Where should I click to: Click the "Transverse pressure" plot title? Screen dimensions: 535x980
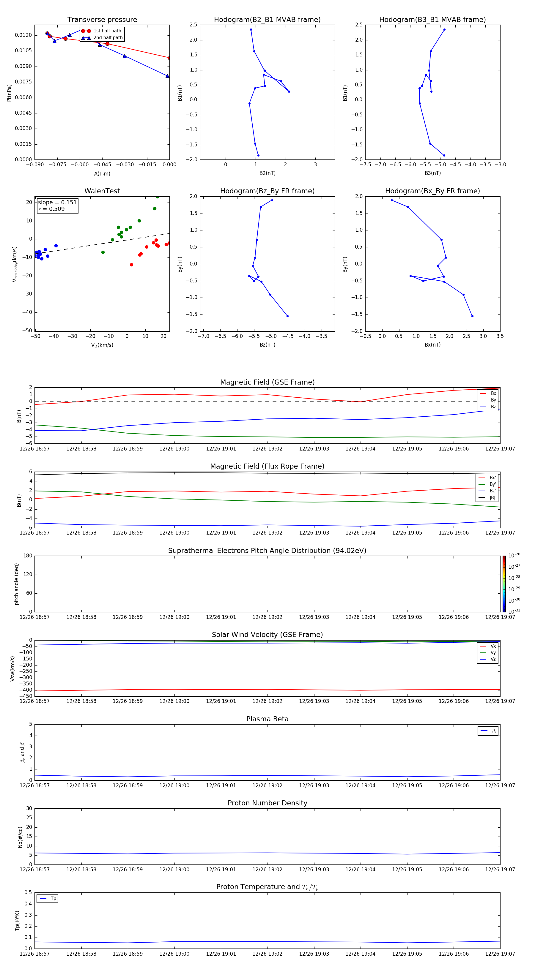click(102, 20)
